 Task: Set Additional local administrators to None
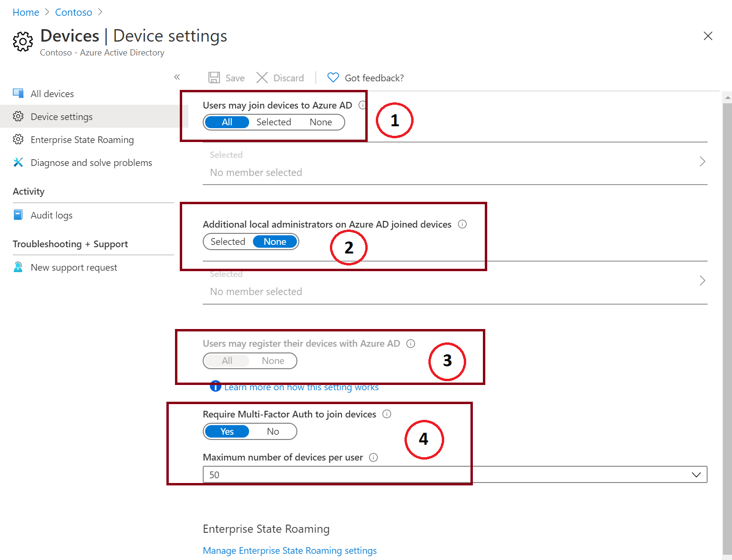(275, 242)
